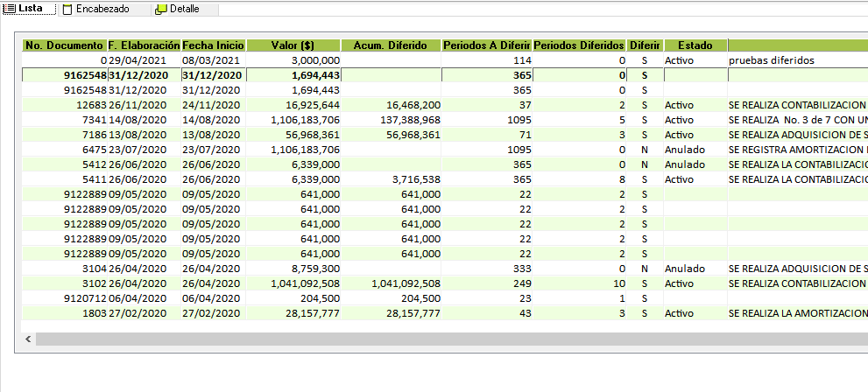The width and height of the screenshot is (868, 392).
Task: Click the Periodos A Diferir header
Action: [486, 45]
